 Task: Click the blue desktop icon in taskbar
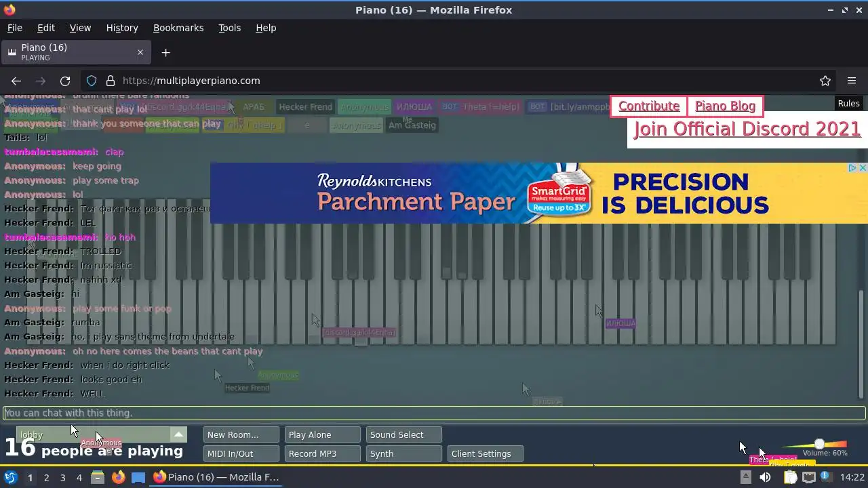138,477
